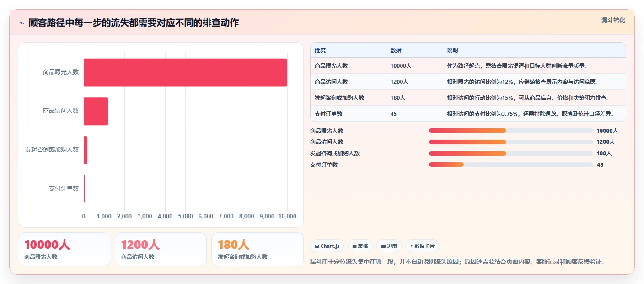
Task: Click the 发起咨询或加购人数 chart bar
Action: (x=86, y=150)
